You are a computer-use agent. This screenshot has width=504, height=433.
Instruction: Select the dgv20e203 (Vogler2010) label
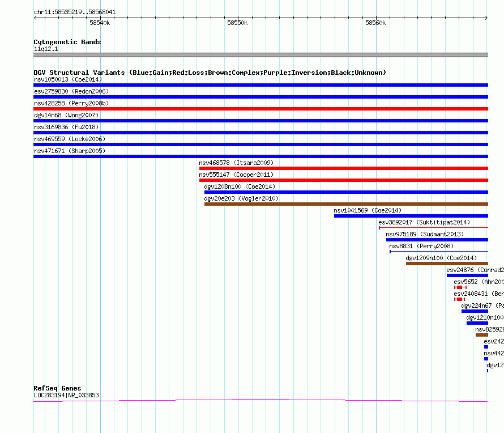(x=241, y=198)
